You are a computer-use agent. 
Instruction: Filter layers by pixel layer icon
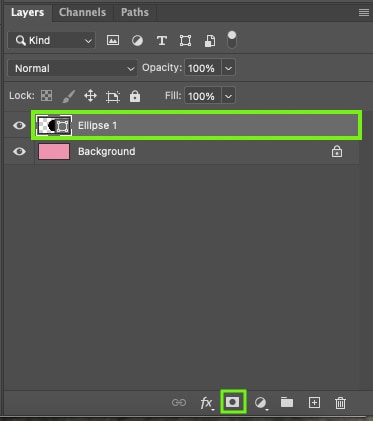tap(113, 40)
